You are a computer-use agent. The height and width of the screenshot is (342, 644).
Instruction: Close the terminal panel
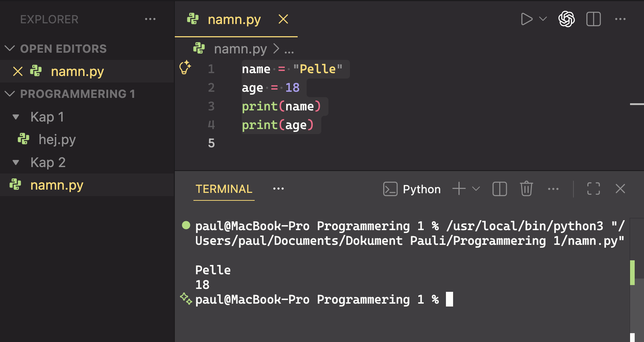coord(620,189)
